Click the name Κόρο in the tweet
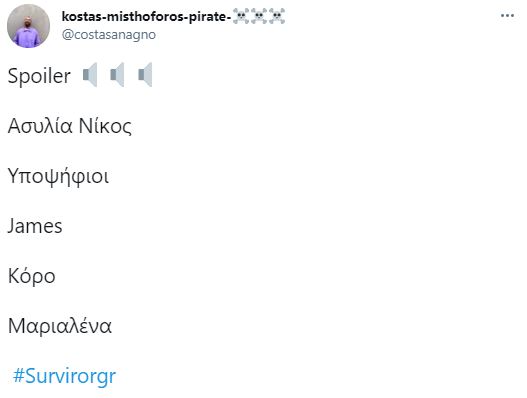The image size is (527, 398). click(x=32, y=277)
